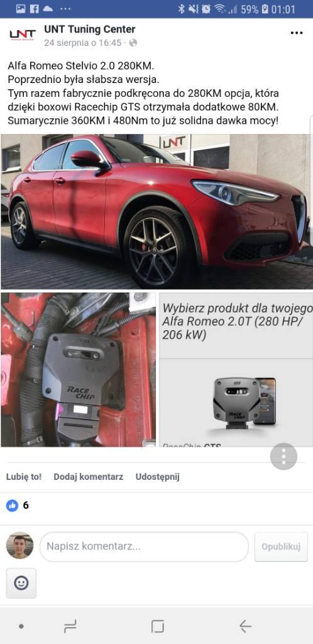Open the UNT Tuning Center page name
The height and width of the screenshot is (644, 313).
[x=90, y=30]
